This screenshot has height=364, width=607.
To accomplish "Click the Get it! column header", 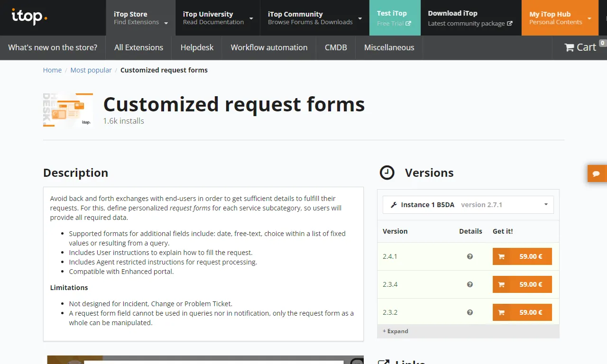I will pos(503,231).
